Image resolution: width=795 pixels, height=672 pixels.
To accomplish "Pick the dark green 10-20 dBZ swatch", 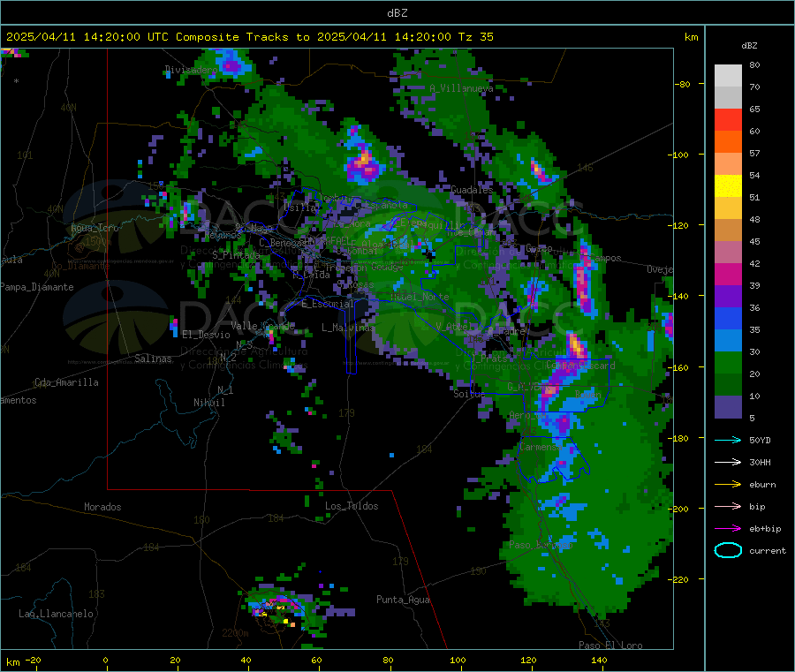I will pyautogui.click(x=728, y=384).
